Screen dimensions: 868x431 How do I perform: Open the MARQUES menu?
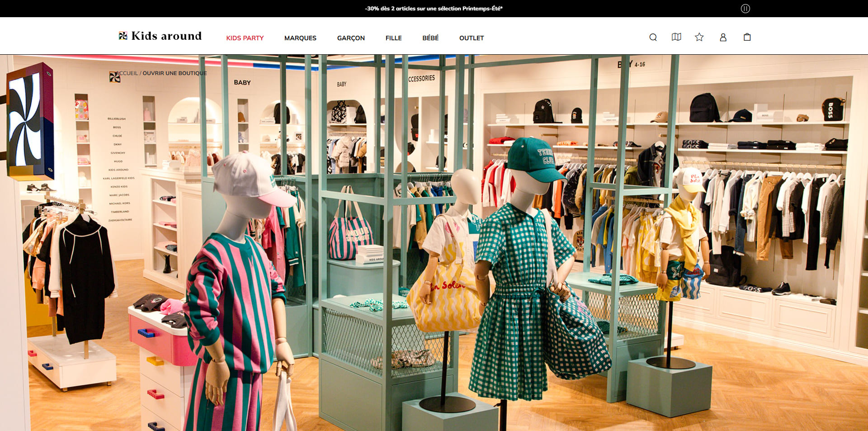tap(300, 38)
